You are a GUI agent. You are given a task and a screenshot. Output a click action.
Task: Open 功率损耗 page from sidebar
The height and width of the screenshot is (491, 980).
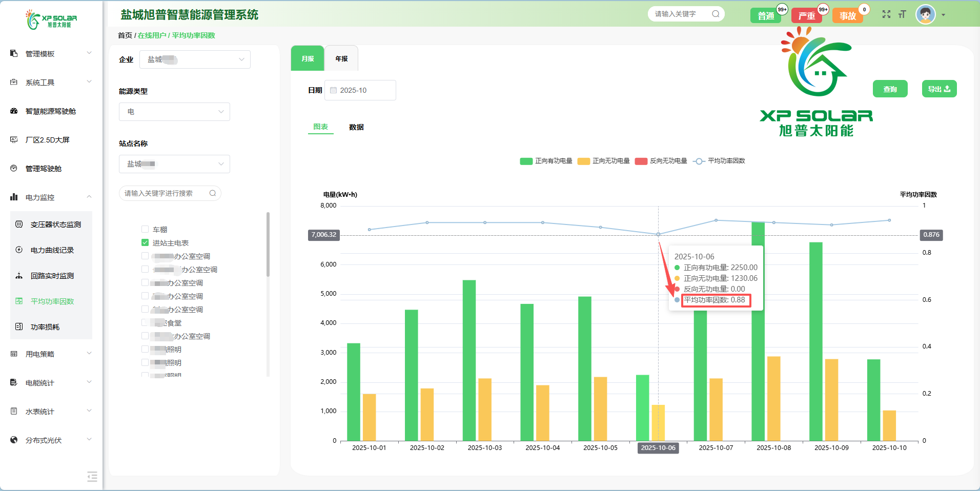[45, 327]
